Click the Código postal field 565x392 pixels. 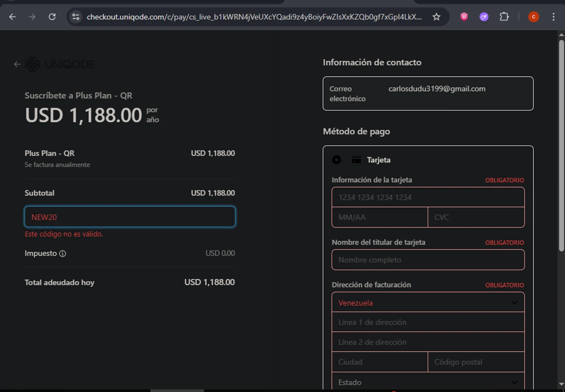(476, 362)
